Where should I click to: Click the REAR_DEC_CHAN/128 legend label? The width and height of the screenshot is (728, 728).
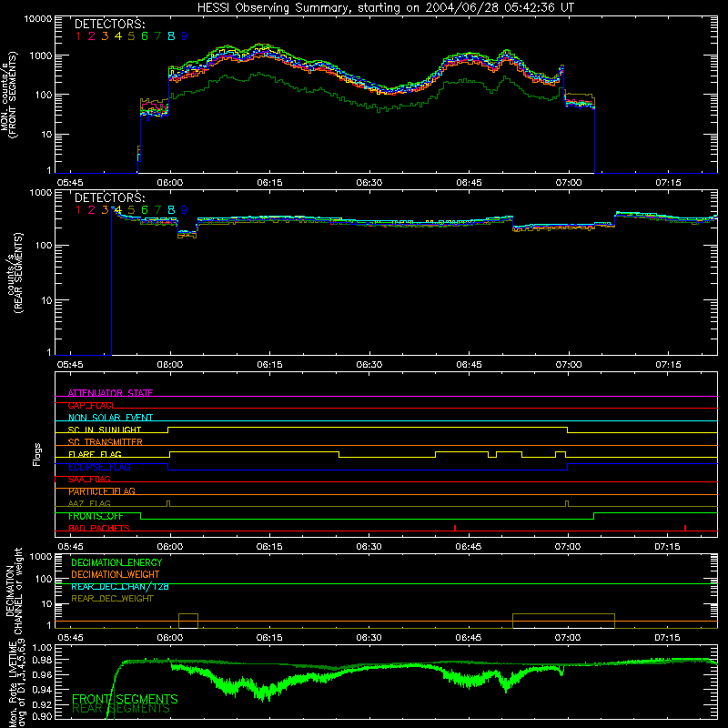coord(120,587)
